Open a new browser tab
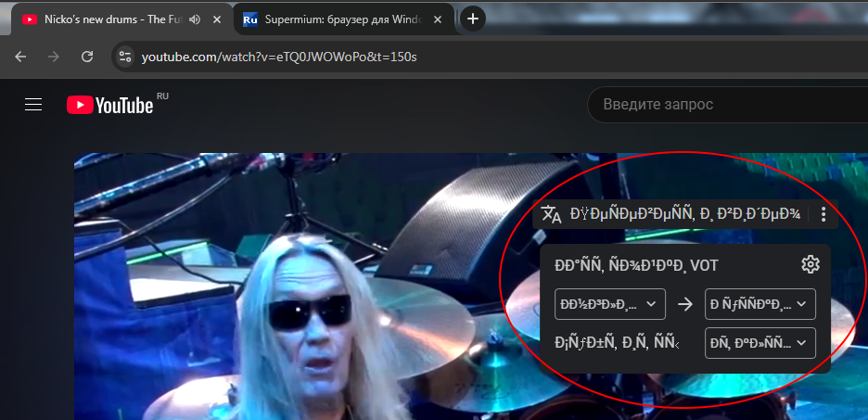This screenshot has height=420, width=868. click(473, 19)
